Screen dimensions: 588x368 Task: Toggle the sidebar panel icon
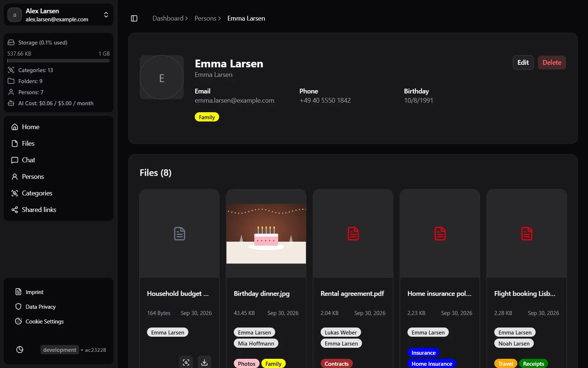coord(134,18)
